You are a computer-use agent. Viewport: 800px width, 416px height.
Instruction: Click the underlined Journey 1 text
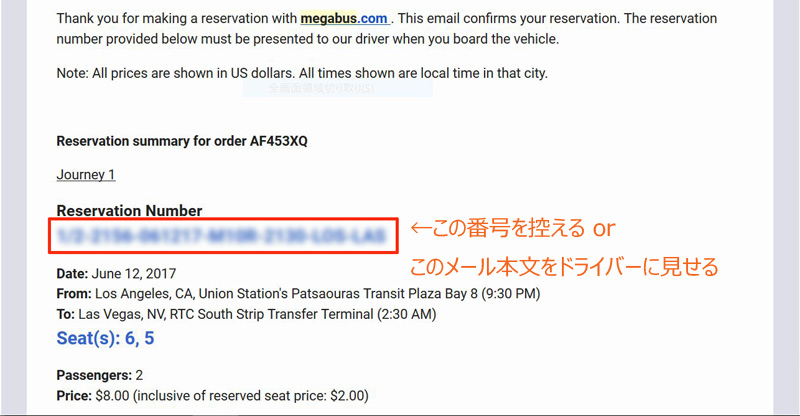[x=86, y=175]
